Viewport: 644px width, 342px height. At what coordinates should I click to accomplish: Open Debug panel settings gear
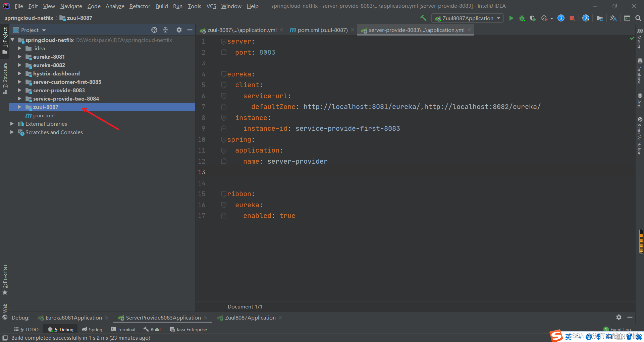pos(619,317)
